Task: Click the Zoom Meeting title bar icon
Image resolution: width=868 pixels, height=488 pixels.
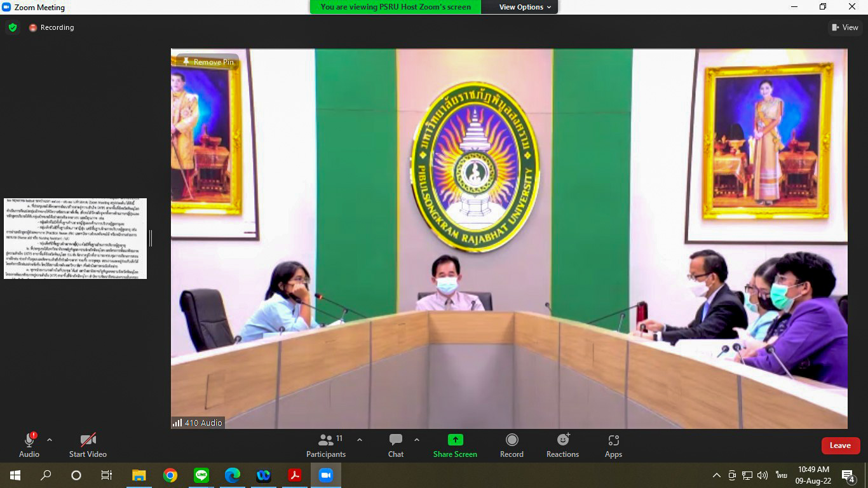Action: pos(7,7)
